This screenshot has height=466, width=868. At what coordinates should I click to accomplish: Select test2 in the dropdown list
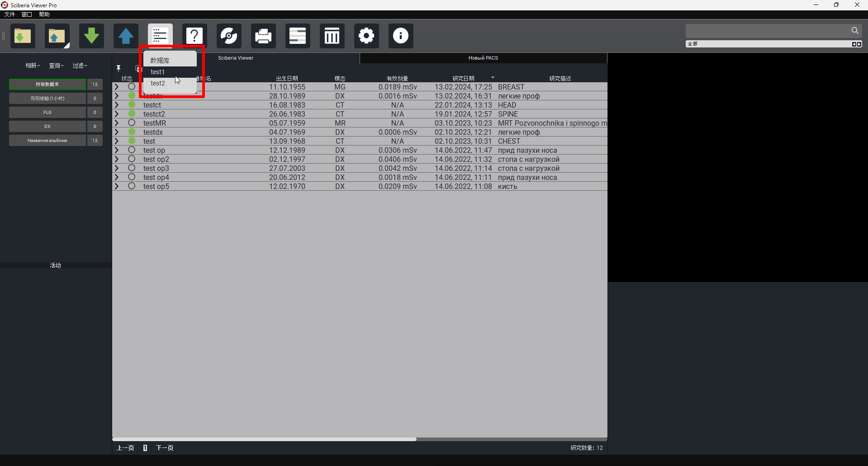(x=170, y=83)
